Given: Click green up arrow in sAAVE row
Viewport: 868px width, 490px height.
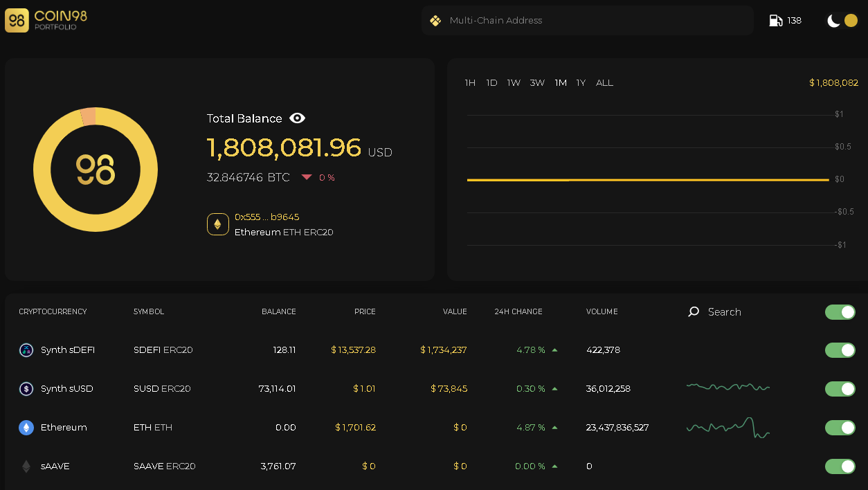Looking at the screenshot, I should click(554, 466).
